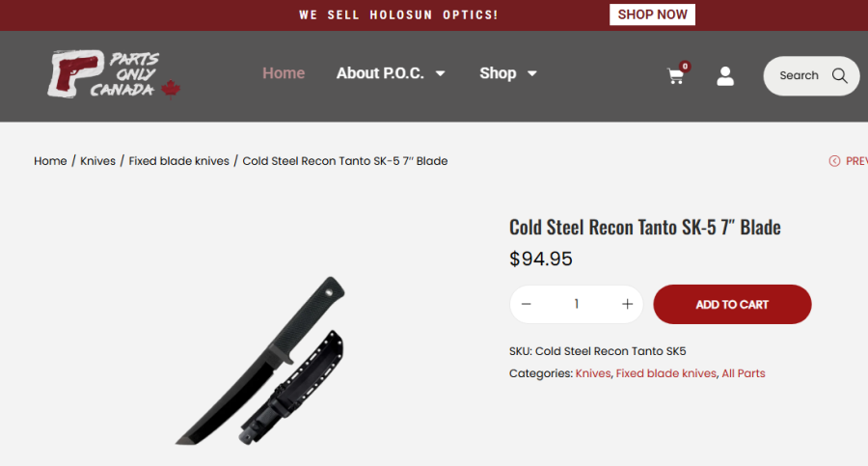Open the Shop menu item
Image resolution: width=868 pixels, height=466 pixels.
tap(498, 73)
